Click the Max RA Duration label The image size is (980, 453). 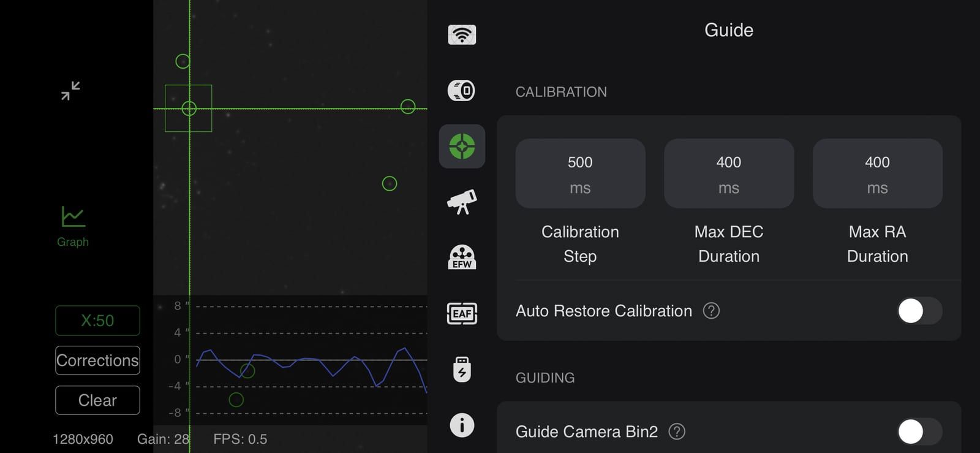tap(877, 244)
